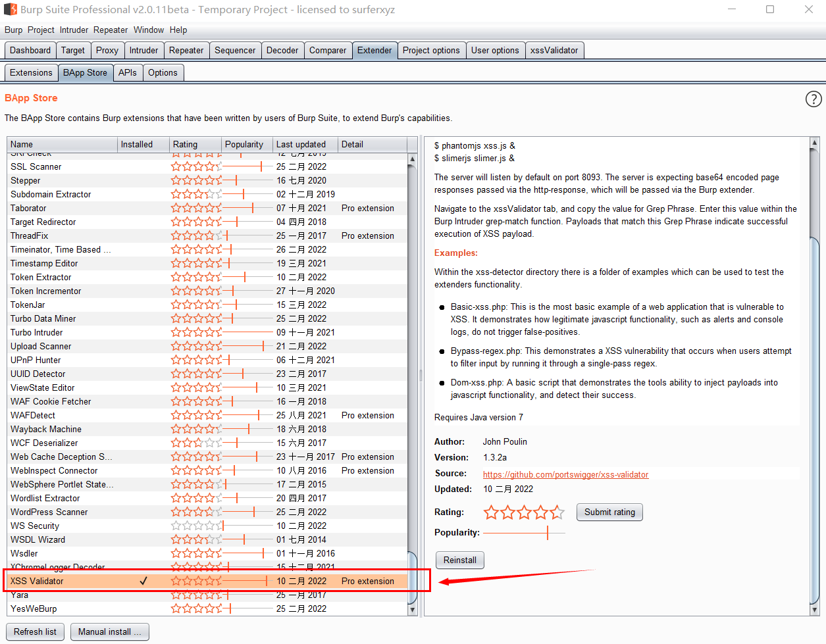Sort the list by Popularity column

coord(247,144)
